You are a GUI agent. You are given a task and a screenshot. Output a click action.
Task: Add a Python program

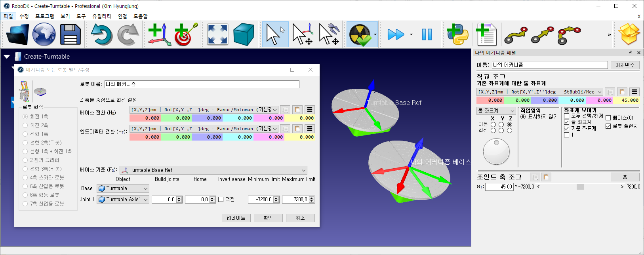click(x=457, y=34)
